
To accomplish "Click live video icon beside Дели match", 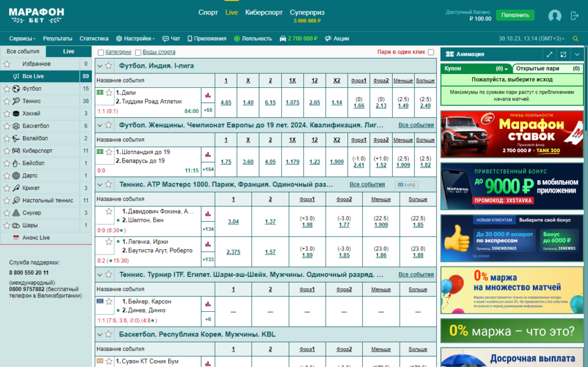I will pos(100,92).
